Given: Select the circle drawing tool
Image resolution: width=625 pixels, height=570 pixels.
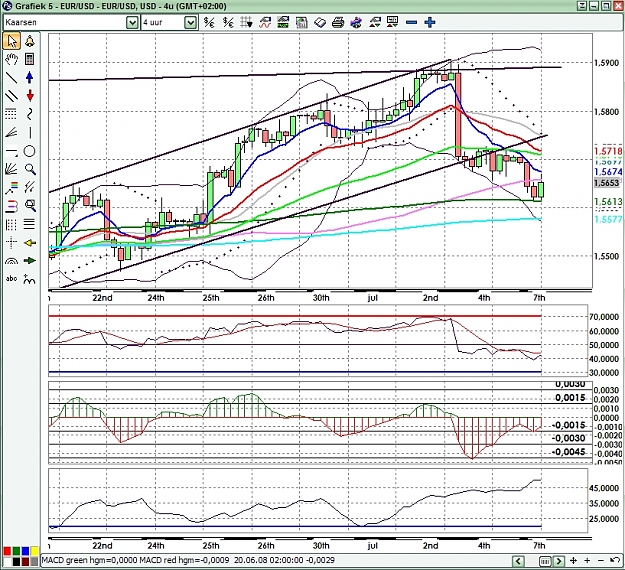Looking at the screenshot, I should (29, 151).
